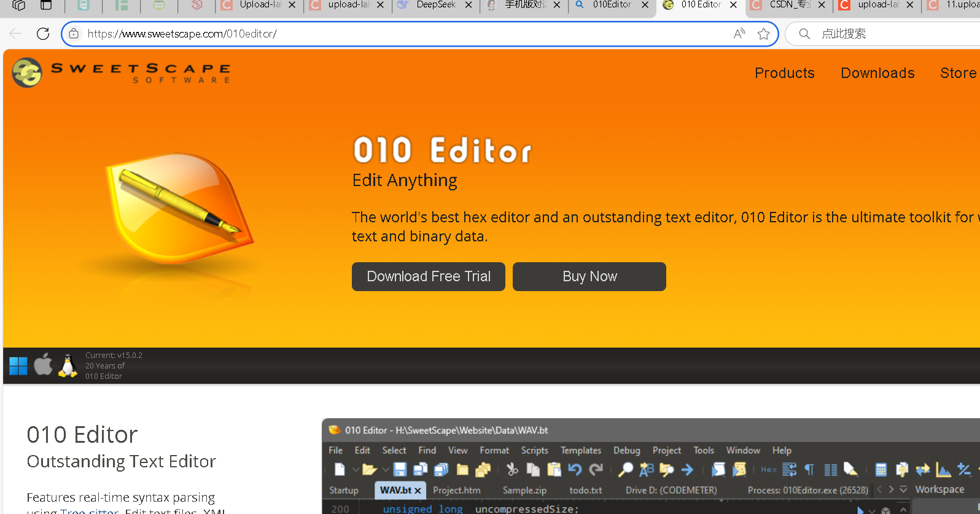Screen dimensions: 980x514
Task: Click the Cut scissors icon in 010 Editor toolbar
Action: pos(512,470)
